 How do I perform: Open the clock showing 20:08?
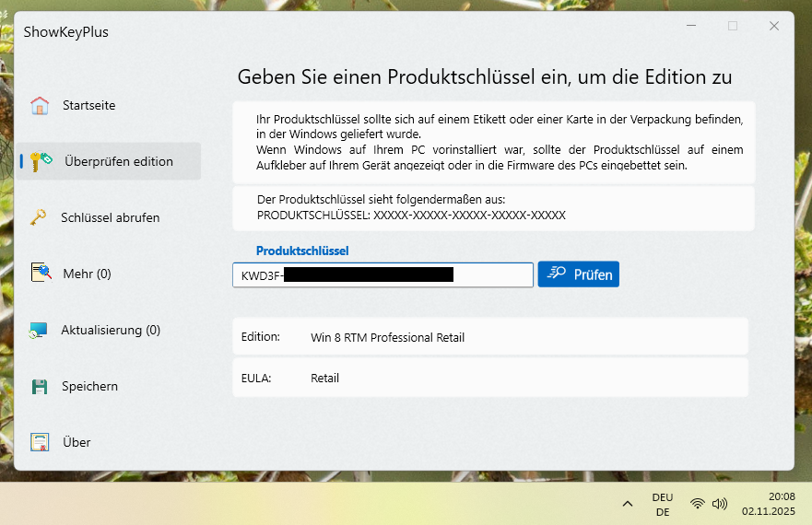coord(769,504)
